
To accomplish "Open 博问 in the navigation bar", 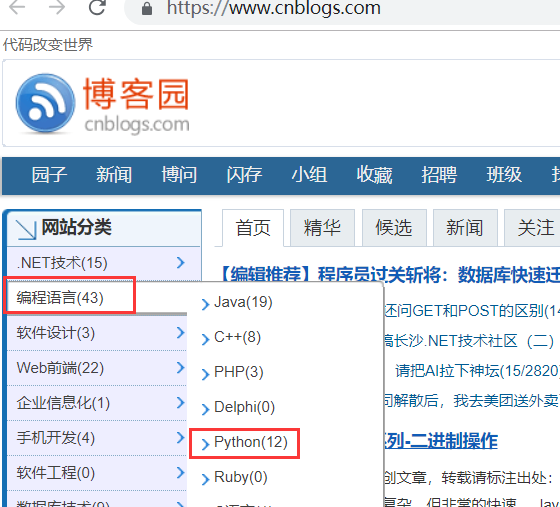I will 179,175.
